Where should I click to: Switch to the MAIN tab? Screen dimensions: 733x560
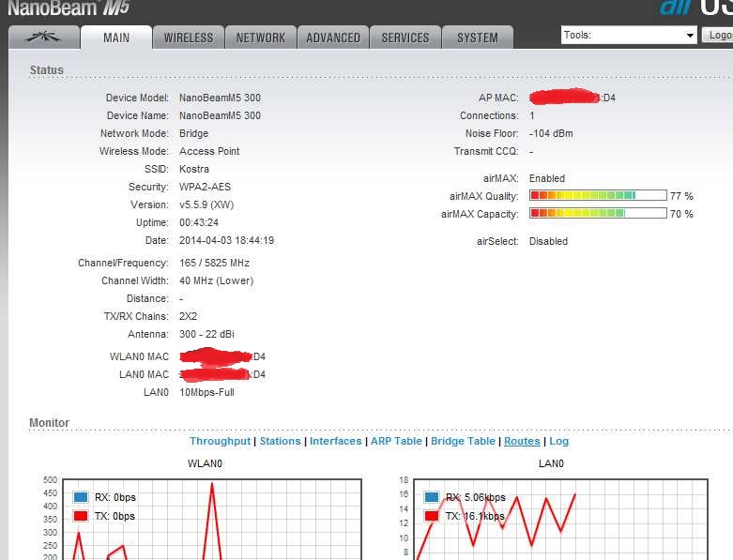116,38
